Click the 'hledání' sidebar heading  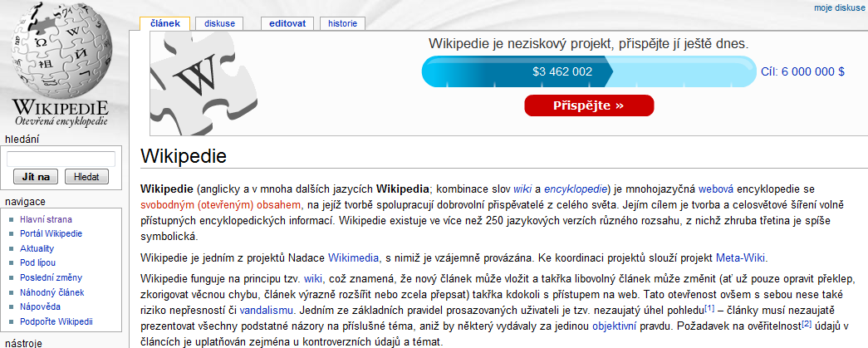point(22,139)
